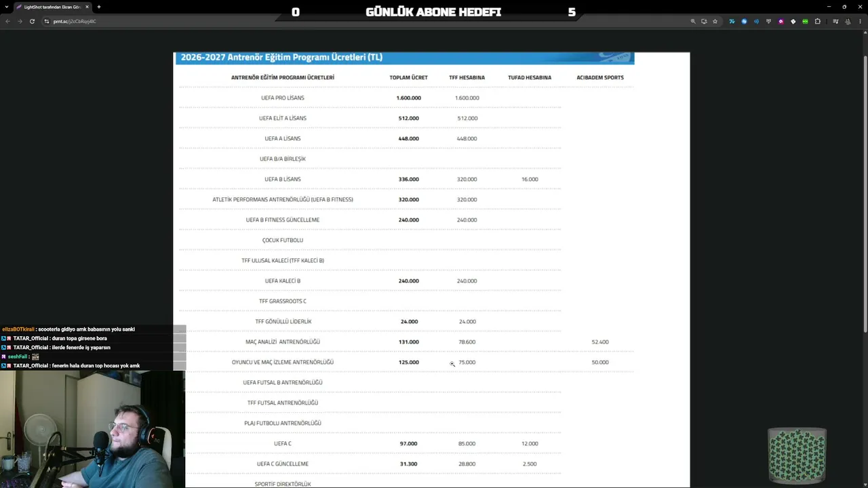Click the 'UEFA B/A BİRLEŞİK' row label

click(283, 159)
